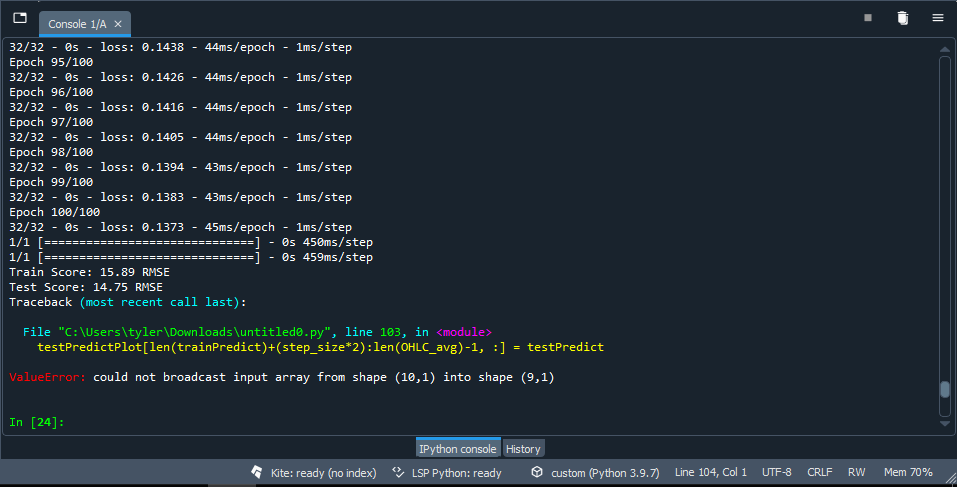Click the scrollbar down arrow in console

point(945,424)
